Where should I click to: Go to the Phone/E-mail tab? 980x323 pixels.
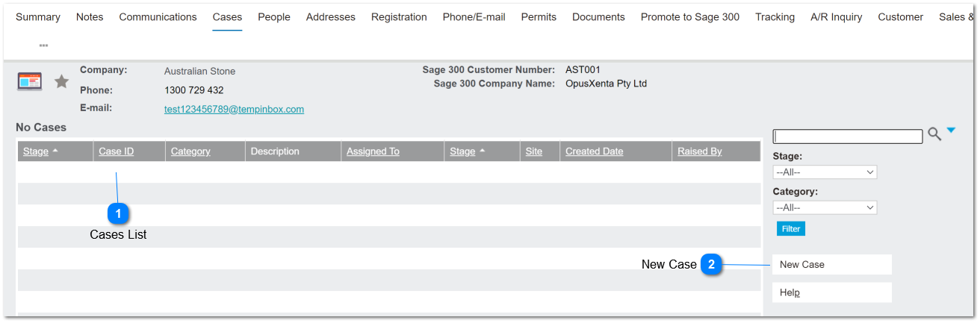coord(474,17)
